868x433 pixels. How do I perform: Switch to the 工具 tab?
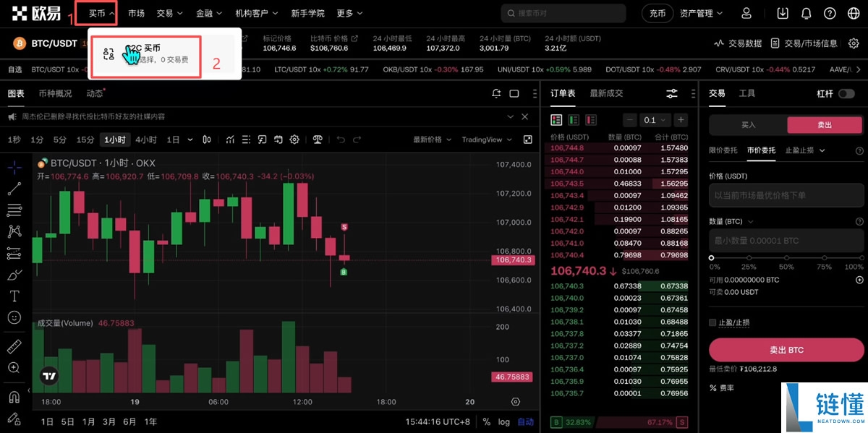747,93
